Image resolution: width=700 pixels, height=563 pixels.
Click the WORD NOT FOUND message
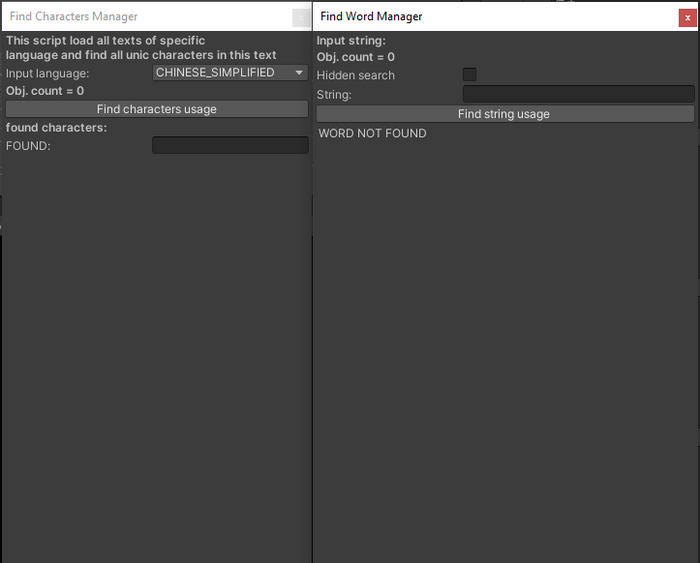372,133
